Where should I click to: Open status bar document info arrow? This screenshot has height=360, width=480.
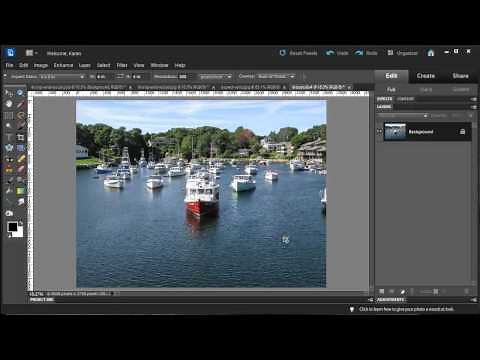[x=112, y=294]
